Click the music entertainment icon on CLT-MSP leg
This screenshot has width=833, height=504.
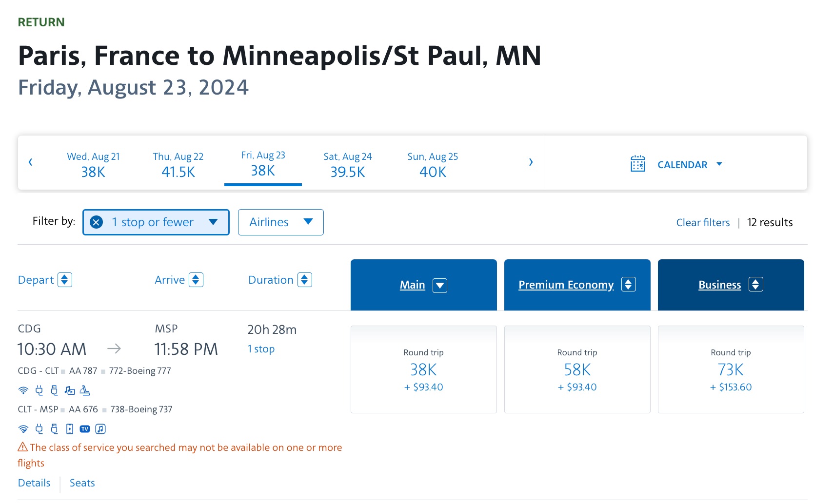(100, 429)
